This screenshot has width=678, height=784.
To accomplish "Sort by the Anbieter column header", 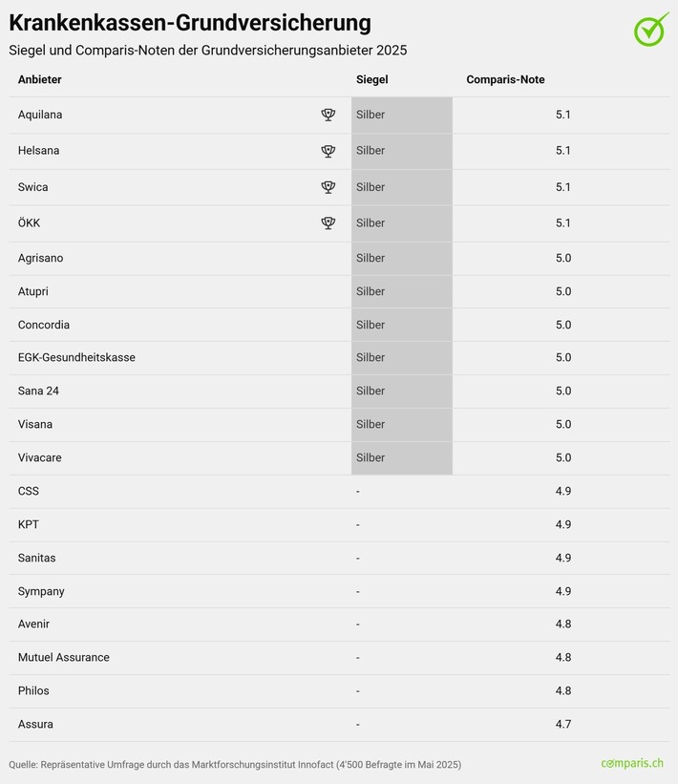I will point(40,79).
